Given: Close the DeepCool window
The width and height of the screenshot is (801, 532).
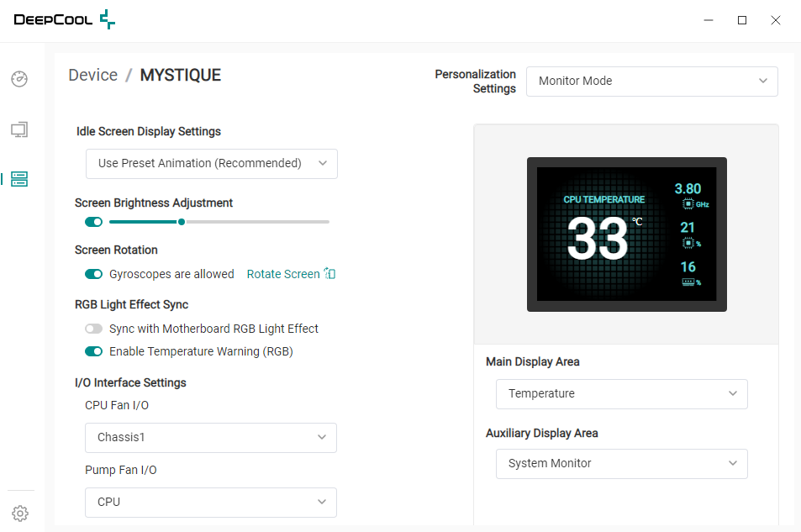Looking at the screenshot, I should click(x=776, y=20).
